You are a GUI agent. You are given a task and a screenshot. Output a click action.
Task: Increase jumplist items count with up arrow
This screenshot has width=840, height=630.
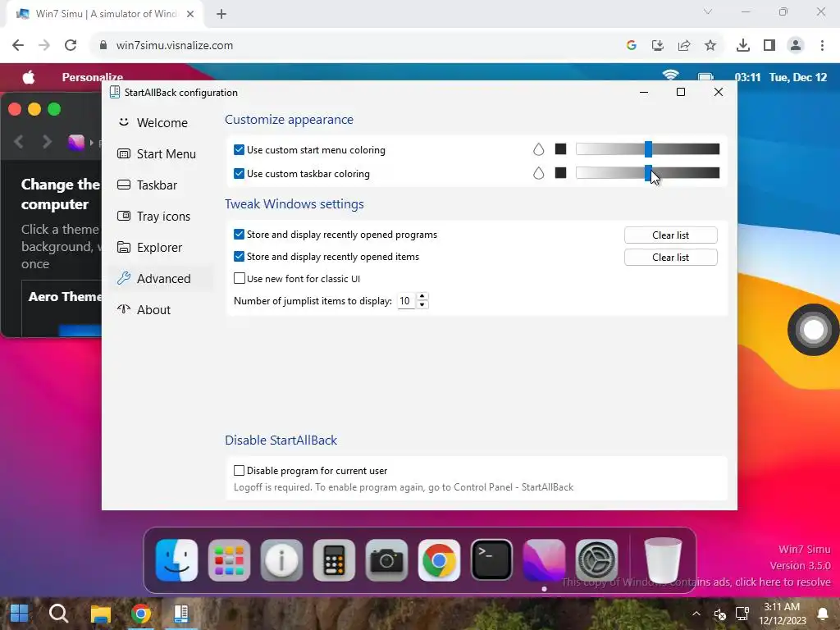pos(422,297)
